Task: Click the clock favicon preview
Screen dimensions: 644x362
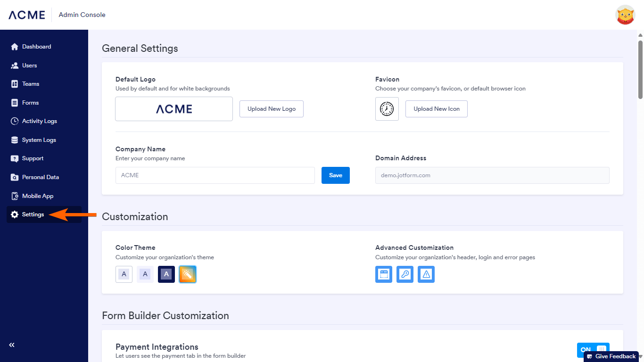Action: pyautogui.click(x=387, y=109)
